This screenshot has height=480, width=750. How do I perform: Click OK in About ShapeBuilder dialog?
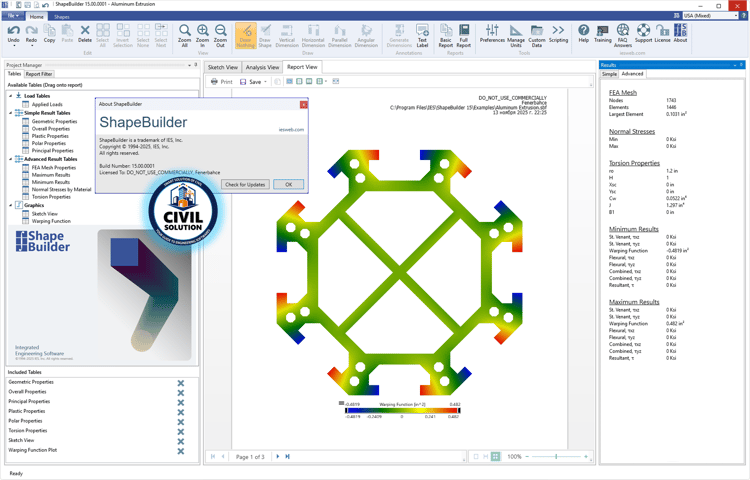pyautogui.click(x=288, y=185)
